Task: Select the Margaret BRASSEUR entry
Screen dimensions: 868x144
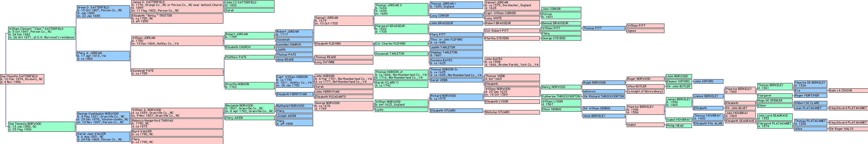Action: 401,29
